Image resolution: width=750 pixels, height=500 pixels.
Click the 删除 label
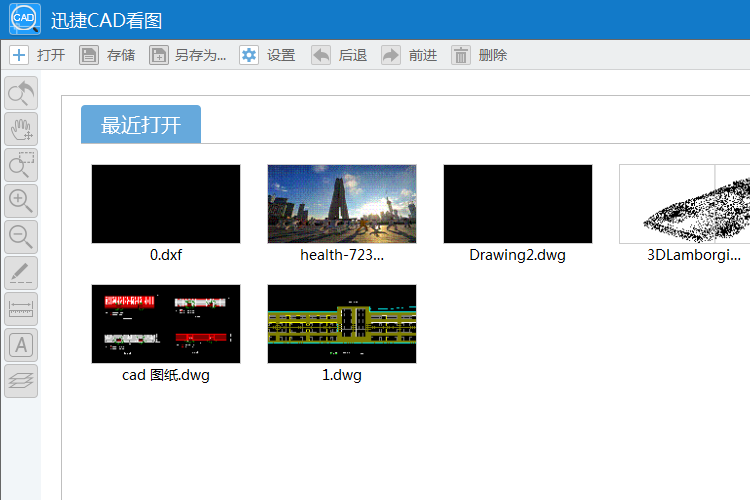point(493,55)
